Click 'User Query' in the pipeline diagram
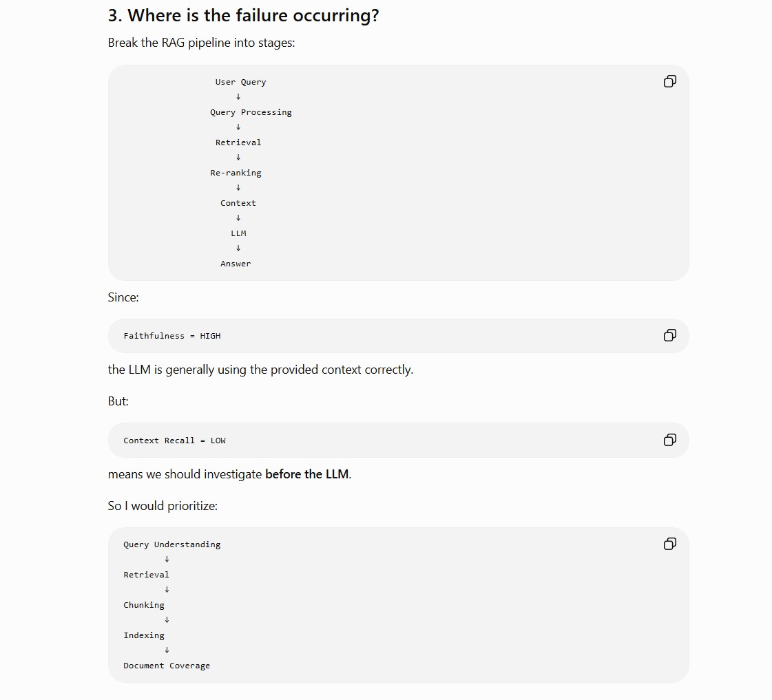The image size is (772, 700). 241,82
